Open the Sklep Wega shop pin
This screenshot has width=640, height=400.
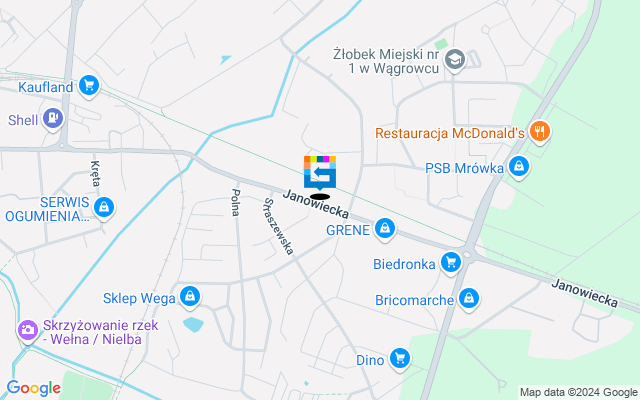(x=190, y=297)
